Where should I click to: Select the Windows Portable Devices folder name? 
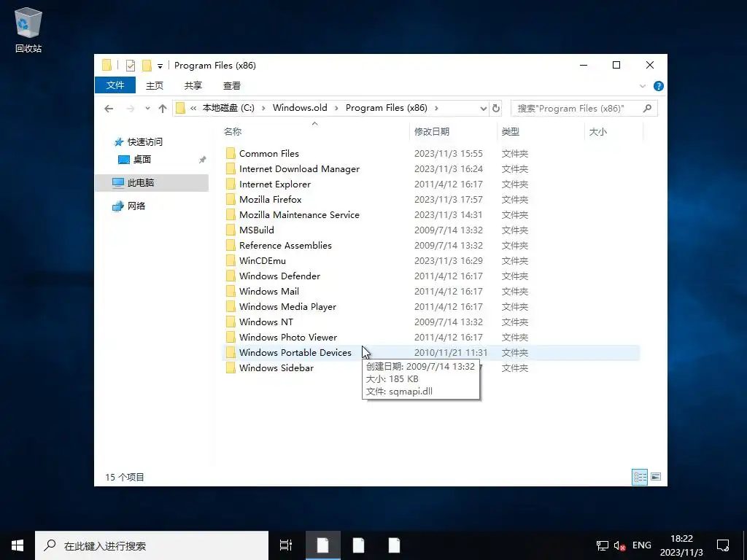[295, 352]
